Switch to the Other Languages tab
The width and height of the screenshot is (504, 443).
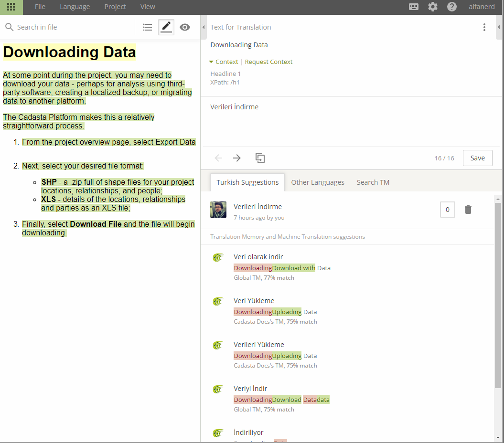[317, 182]
